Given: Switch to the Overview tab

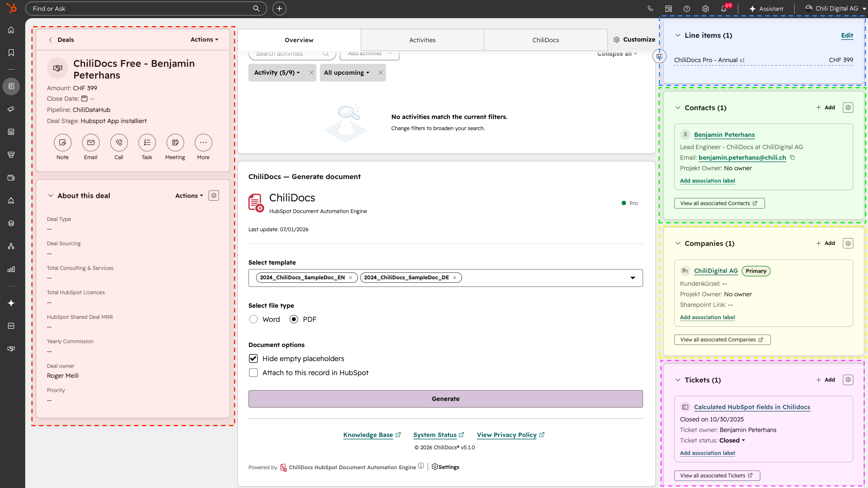Looking at the screenshot, I should (x=299, y=40).
